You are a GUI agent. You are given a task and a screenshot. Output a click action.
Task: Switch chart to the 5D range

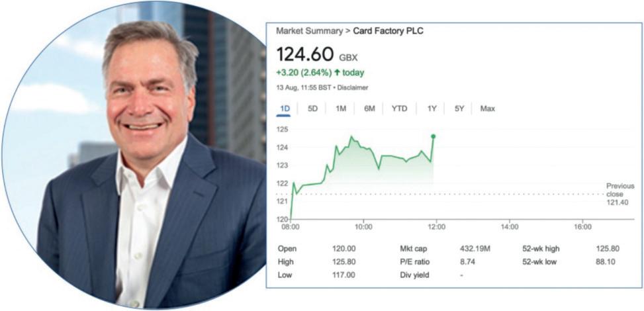(312, 109)
